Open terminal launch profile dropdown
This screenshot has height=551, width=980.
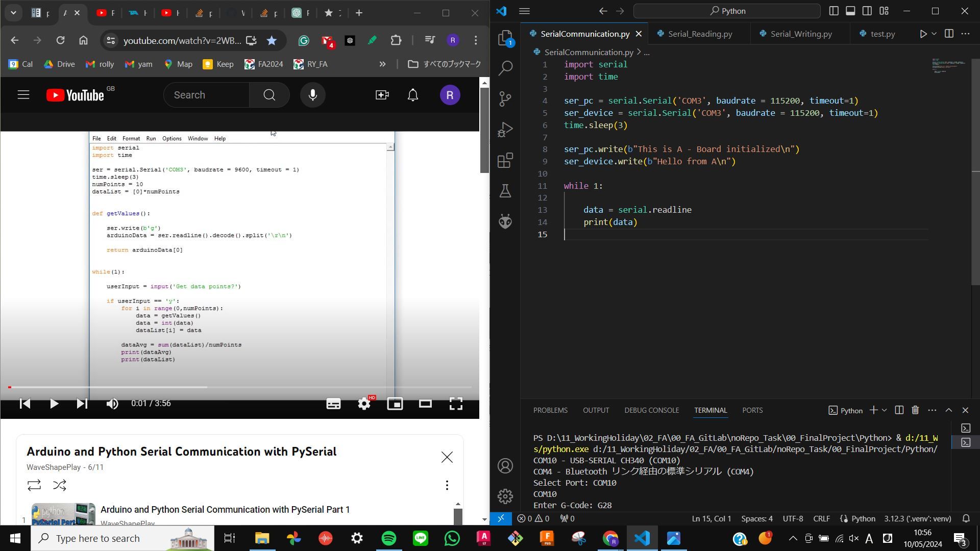(x=885, y=410)
